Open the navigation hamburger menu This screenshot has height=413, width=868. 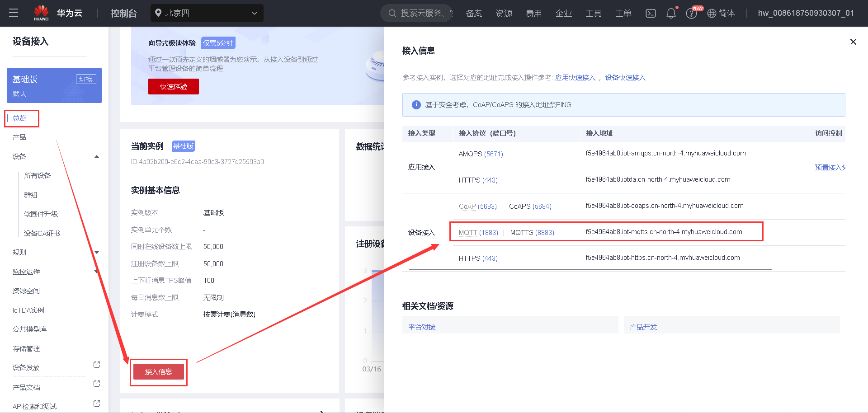pyautogui.click(x=14, y=13)
